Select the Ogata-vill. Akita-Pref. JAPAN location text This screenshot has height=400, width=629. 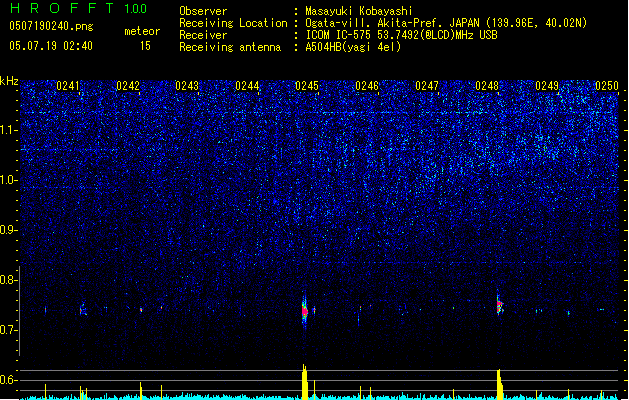pos(446,23)
